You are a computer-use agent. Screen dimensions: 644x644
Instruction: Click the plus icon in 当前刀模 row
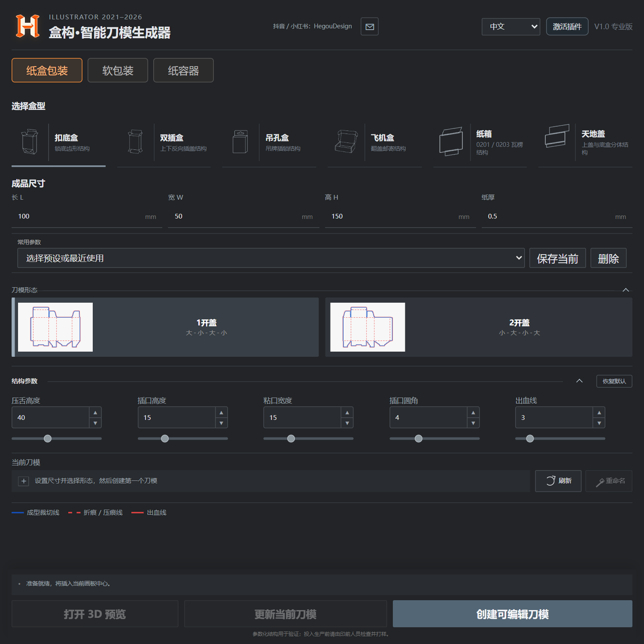tap(24, 481)
